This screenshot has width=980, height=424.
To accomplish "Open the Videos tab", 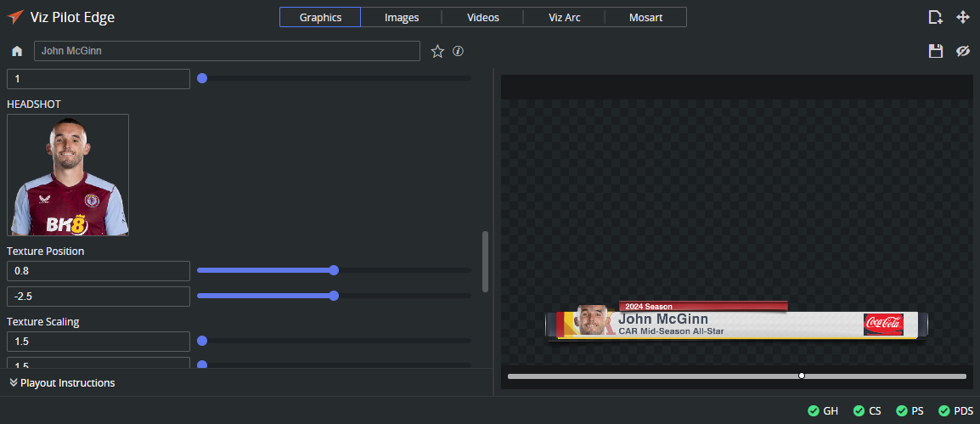I will pos(483,18).
